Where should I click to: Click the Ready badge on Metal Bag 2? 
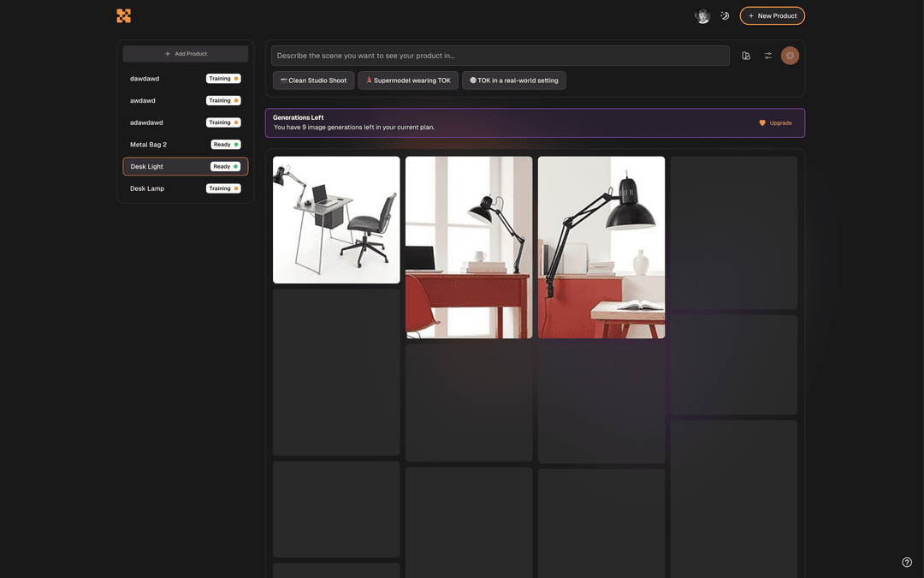226,145
